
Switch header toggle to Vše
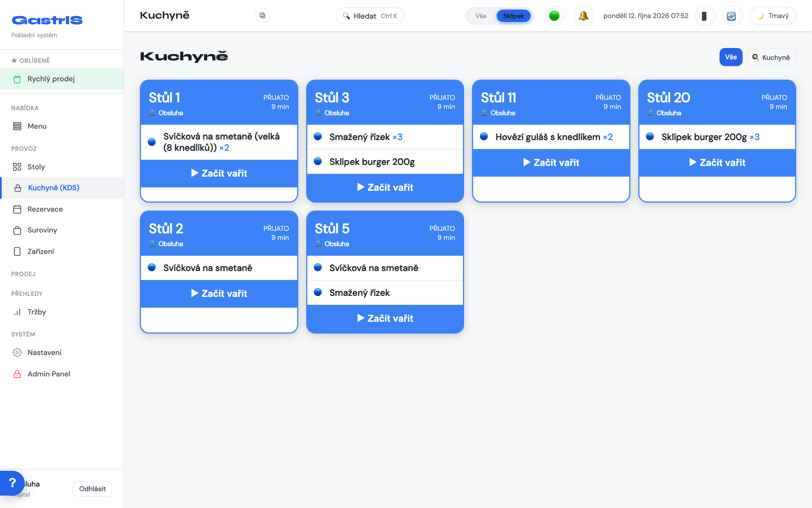pos(480,16)
